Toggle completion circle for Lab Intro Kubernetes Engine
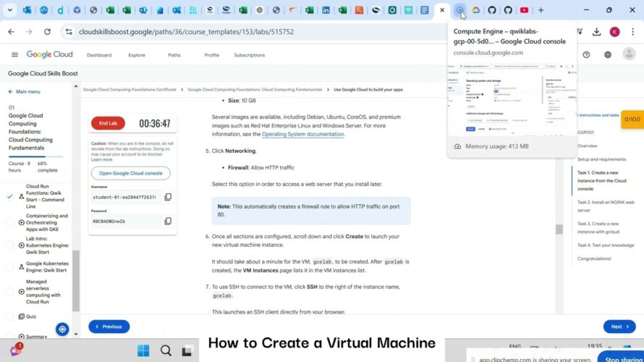 10,245
